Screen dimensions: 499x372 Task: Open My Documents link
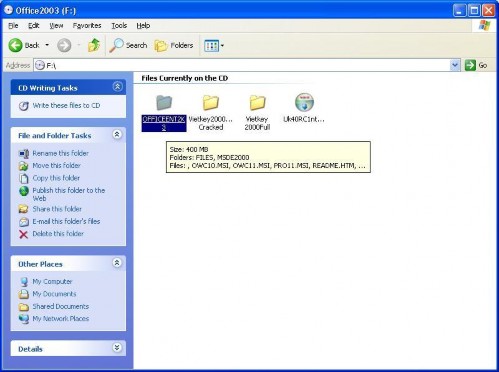(54, 294)
